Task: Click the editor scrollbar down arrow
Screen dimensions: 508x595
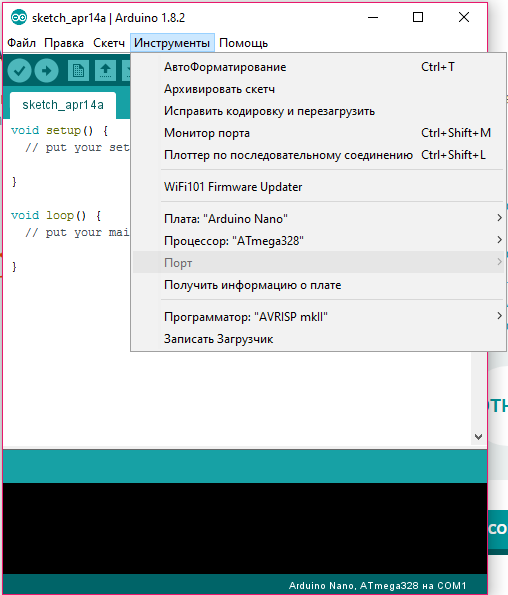Action: [x=478, y=437]
